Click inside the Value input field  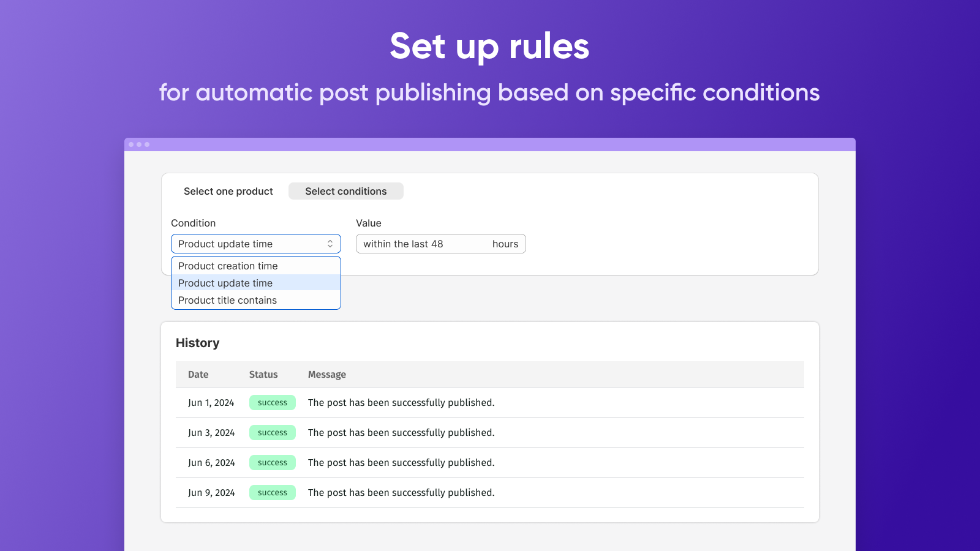click(x=417, y=244)
